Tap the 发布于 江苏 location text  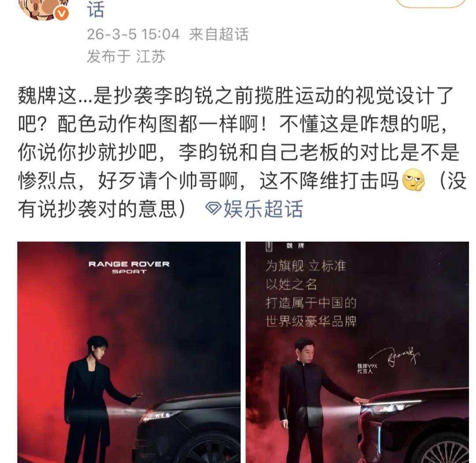point(126,56)
